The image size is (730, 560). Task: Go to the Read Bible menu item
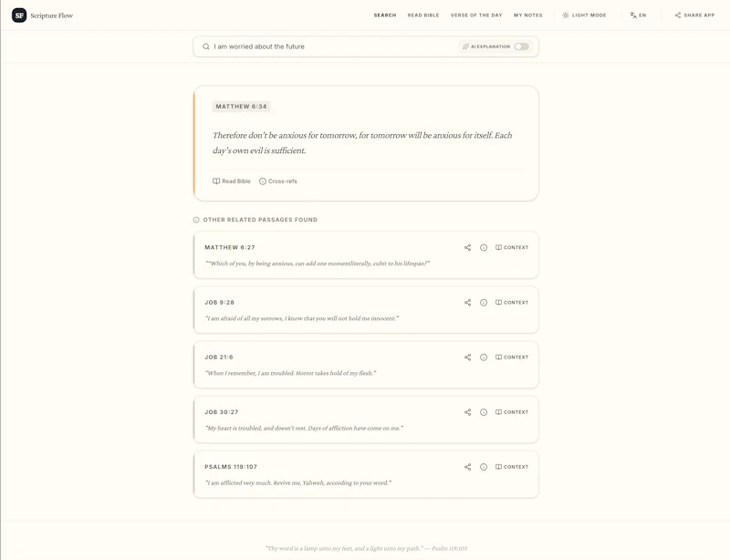pyautogui.click(x=423, y=16)
